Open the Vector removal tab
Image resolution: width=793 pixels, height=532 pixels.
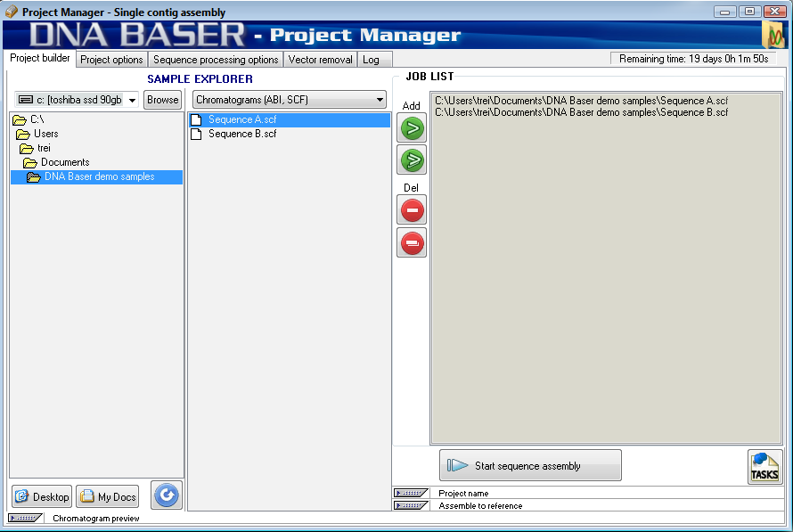click(x=321, y=60)
